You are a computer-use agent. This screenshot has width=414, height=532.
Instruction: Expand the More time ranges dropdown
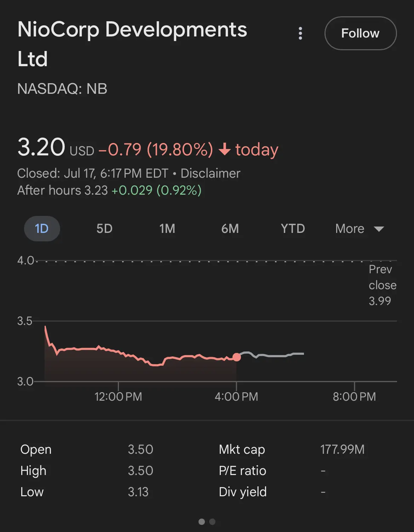pyautogui.click(x=360, y=229)
